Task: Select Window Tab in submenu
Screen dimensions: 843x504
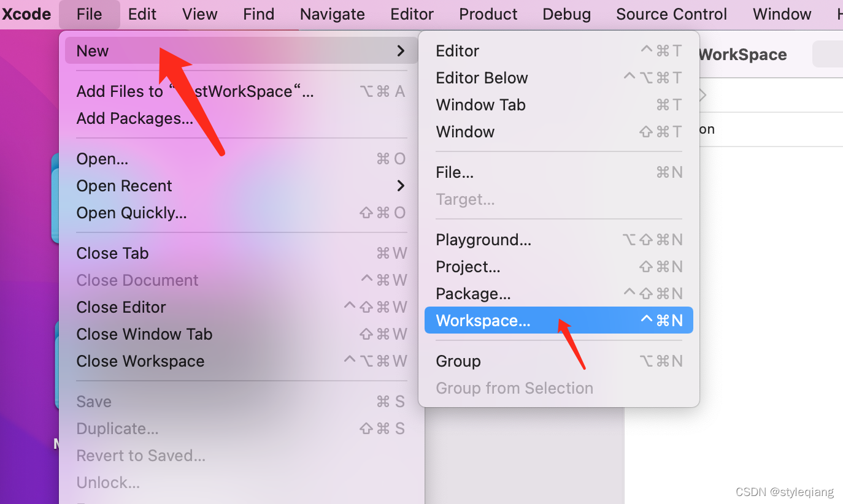Action: pos(559,105)
